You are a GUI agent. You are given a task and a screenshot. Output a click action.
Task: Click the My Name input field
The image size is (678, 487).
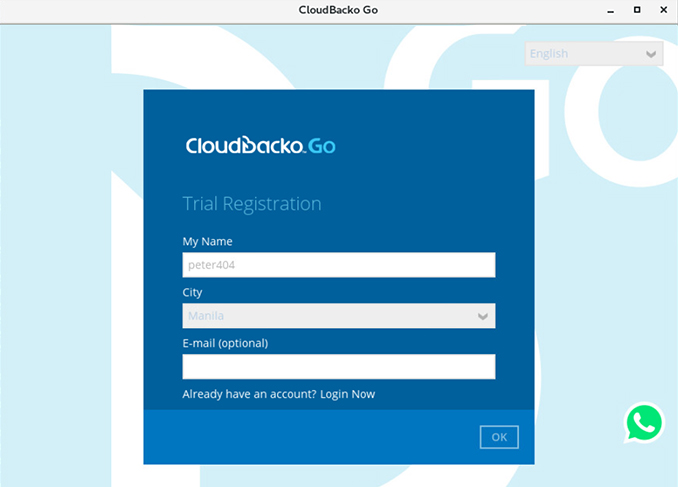(339, 265)
